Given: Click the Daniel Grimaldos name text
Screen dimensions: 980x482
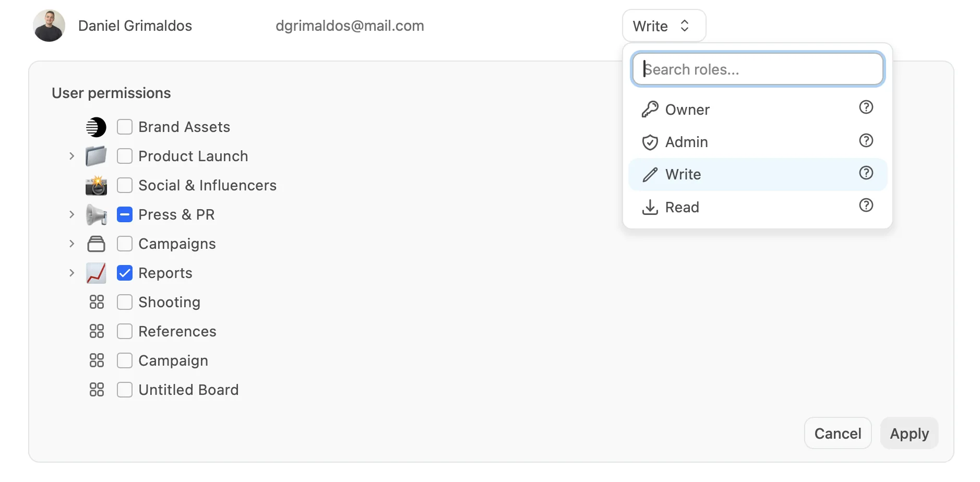Looking at the screenshot, I should coord(135,26).
